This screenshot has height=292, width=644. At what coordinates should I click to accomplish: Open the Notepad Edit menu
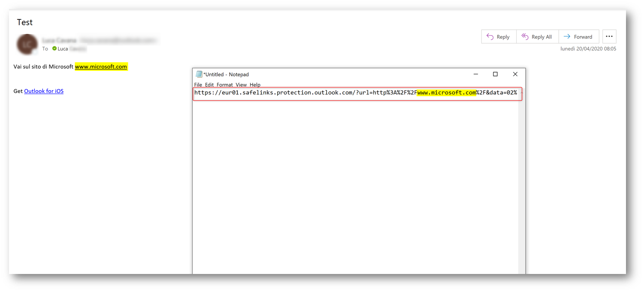[x=209, y=85]
